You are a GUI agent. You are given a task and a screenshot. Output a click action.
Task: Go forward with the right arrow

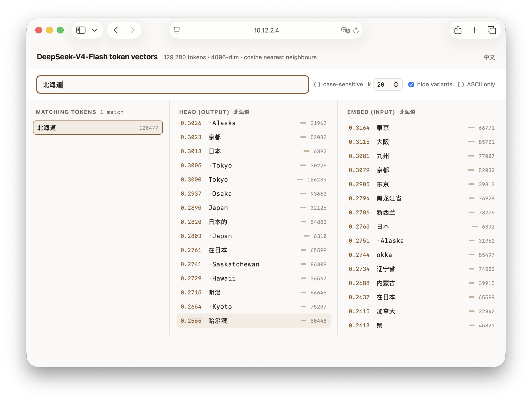[x=132, y=30]
